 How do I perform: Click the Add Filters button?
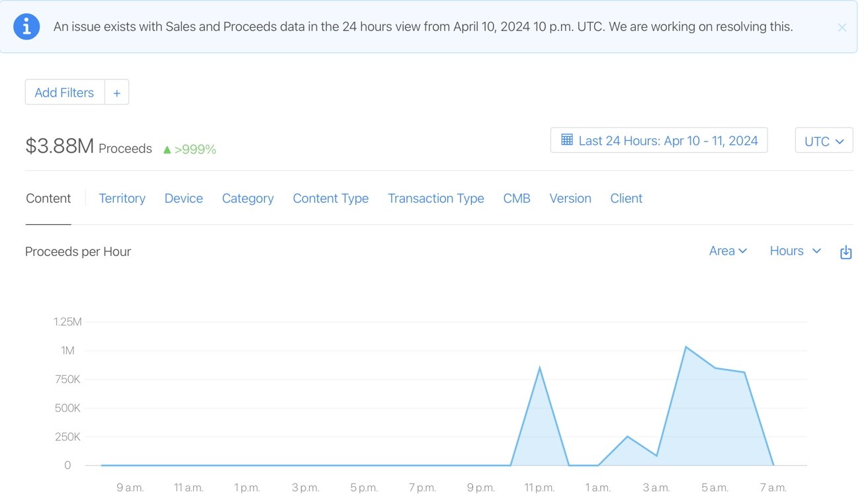click(x=64, y=93)
